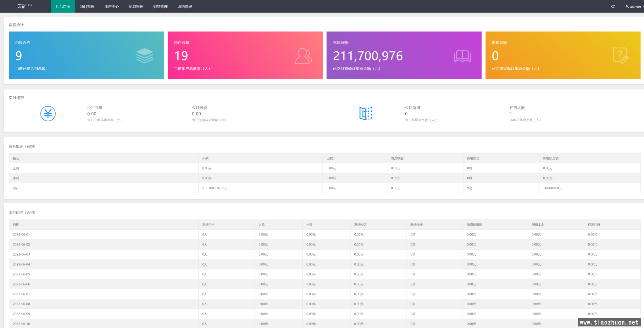
Task: Select the 提现总额 value 0
Action: (x=495, y=56)
